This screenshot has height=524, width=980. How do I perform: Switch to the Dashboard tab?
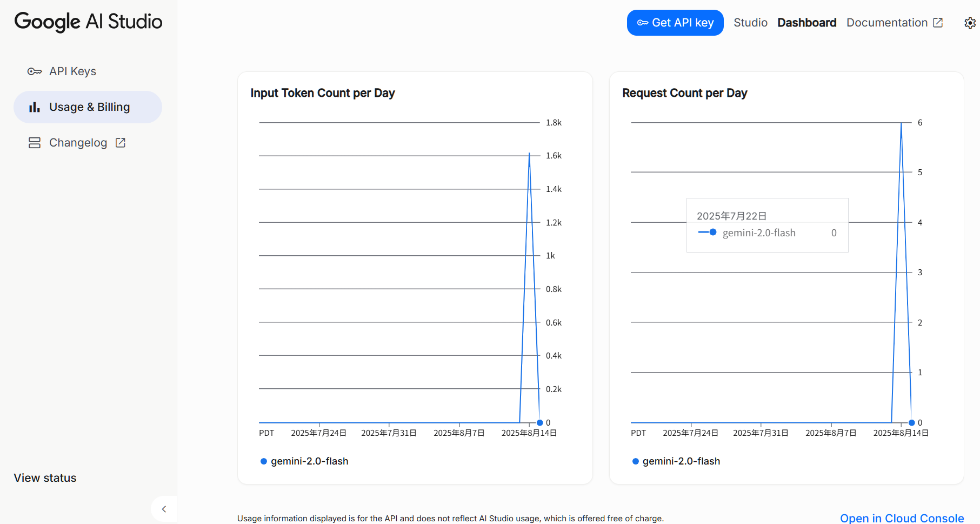(806, 23)
